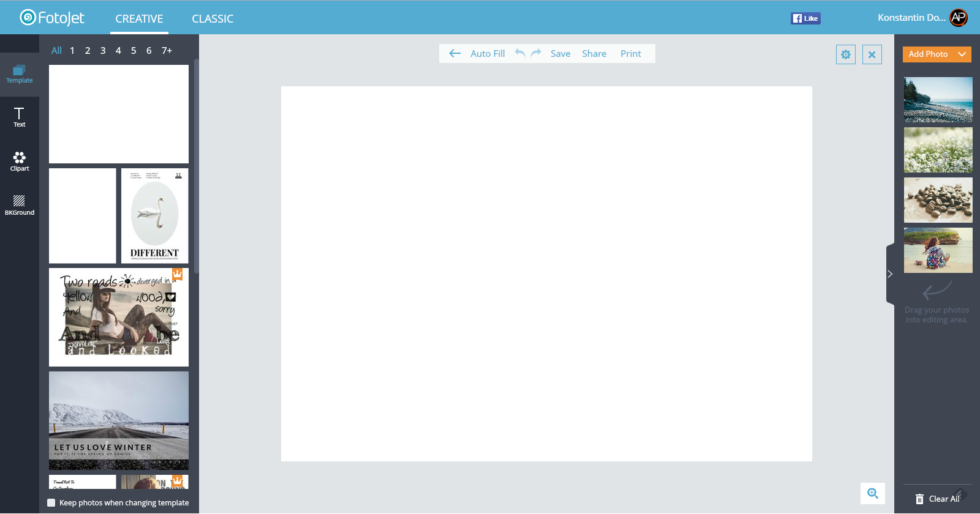Select the coffee beans photo
Screen dimensions: 980x514
938,200
